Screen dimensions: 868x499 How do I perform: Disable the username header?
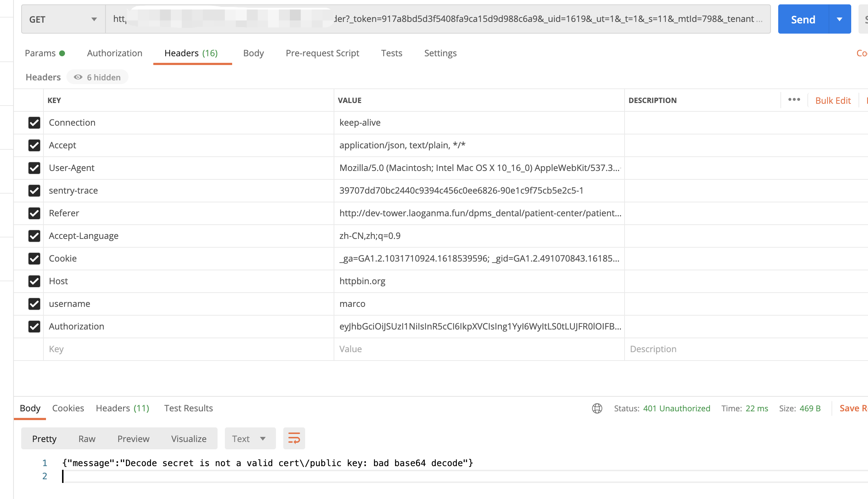[34, 304]
